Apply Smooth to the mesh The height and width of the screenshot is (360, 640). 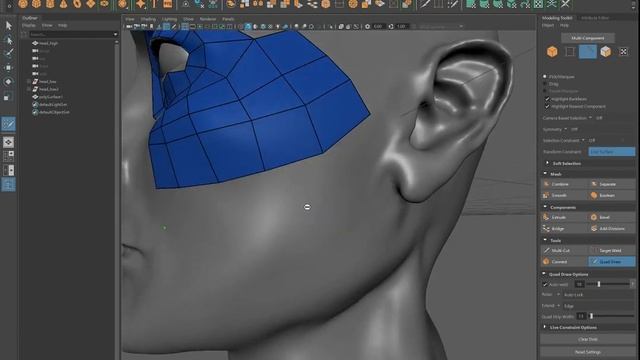(564, 196)
